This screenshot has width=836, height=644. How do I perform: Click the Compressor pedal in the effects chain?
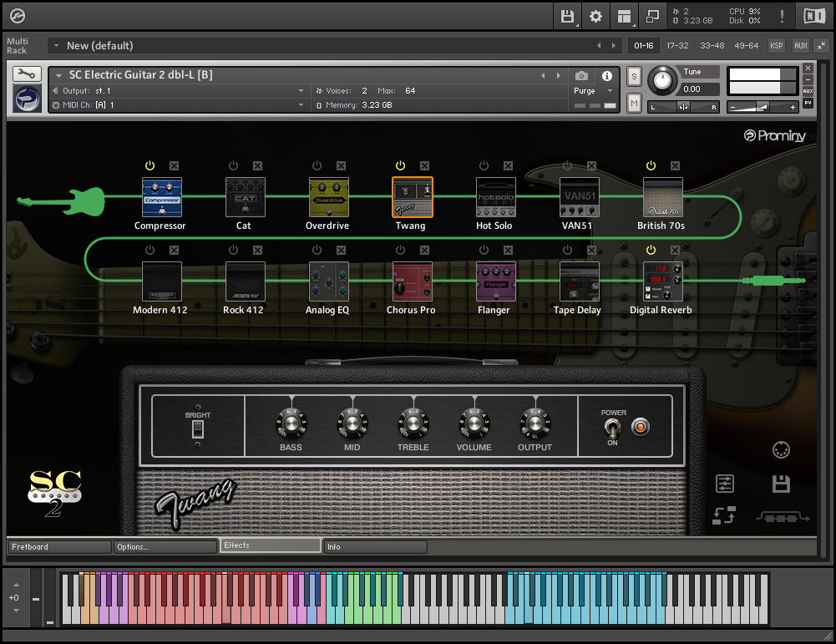click(x=162, y=197)
